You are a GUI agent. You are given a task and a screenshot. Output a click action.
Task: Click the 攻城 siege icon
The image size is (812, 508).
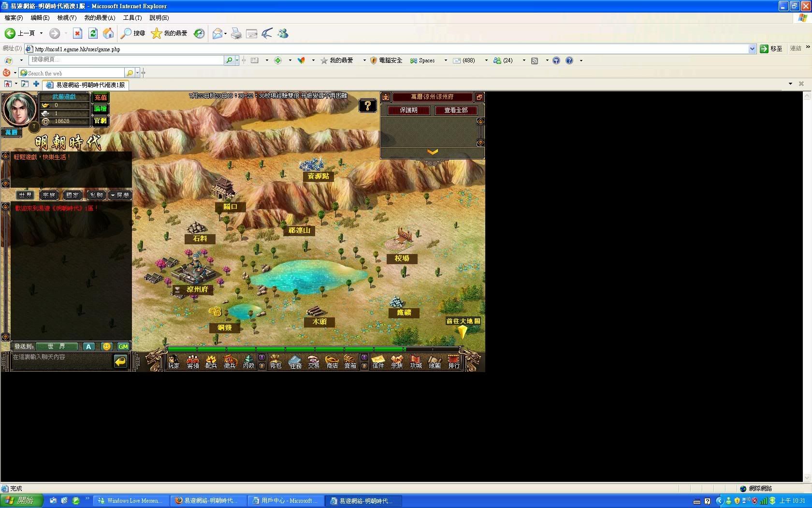(416, 361)
